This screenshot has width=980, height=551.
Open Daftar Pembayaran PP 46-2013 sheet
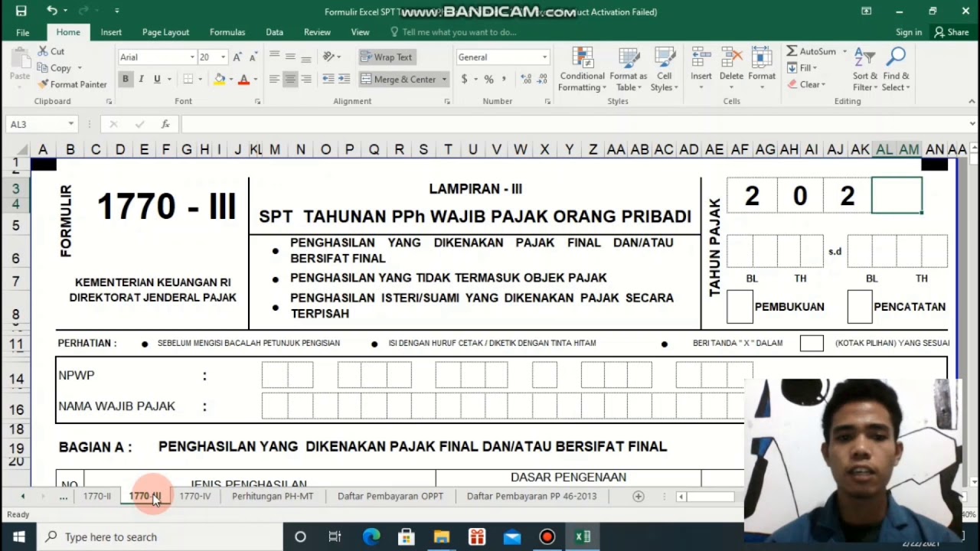531,496
